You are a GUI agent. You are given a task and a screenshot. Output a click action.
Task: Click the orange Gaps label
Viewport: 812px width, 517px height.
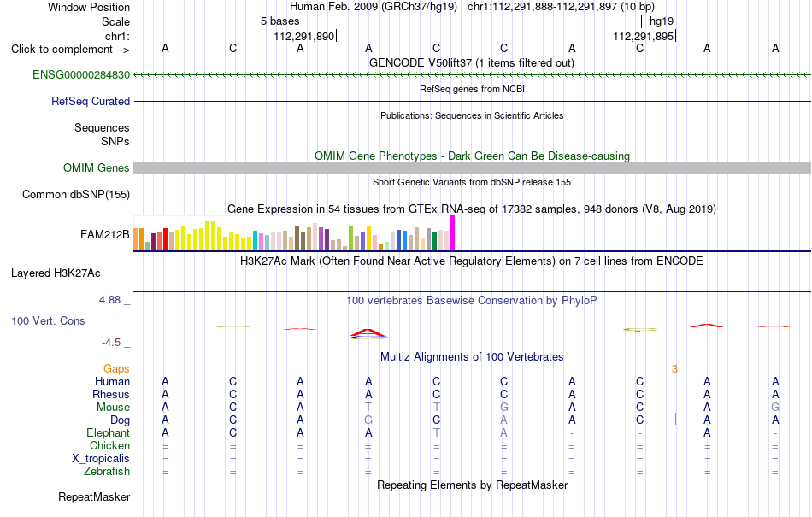click(116, 368)
